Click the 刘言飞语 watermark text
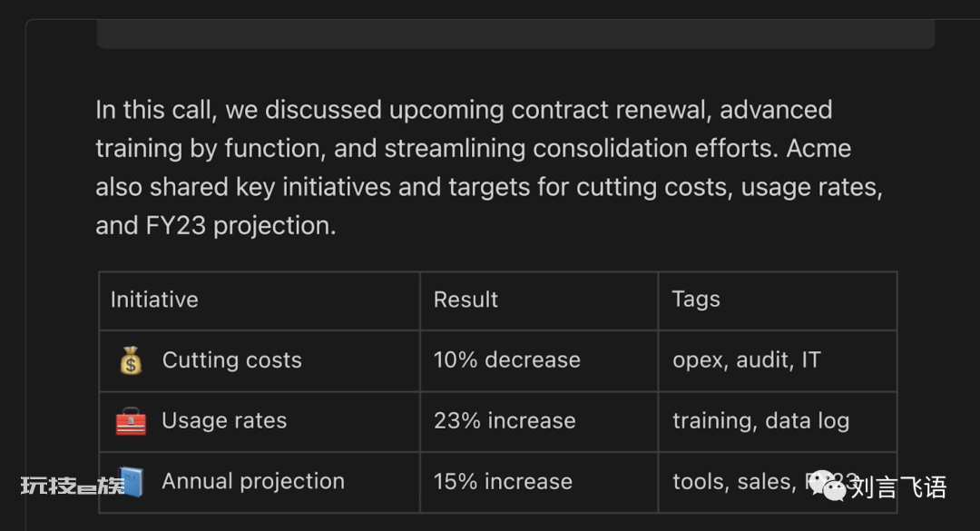This screenshot has height=531, width=980. (898, 487)
